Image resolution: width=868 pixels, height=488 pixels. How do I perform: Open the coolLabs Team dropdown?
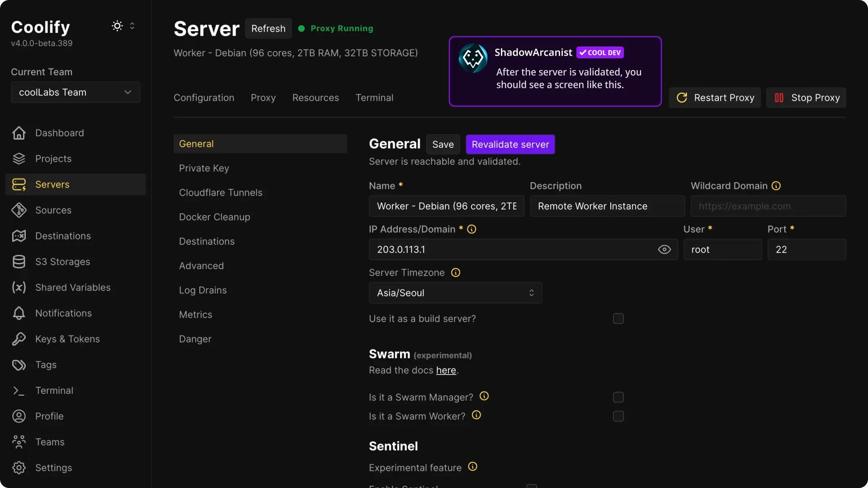[75, 92]
